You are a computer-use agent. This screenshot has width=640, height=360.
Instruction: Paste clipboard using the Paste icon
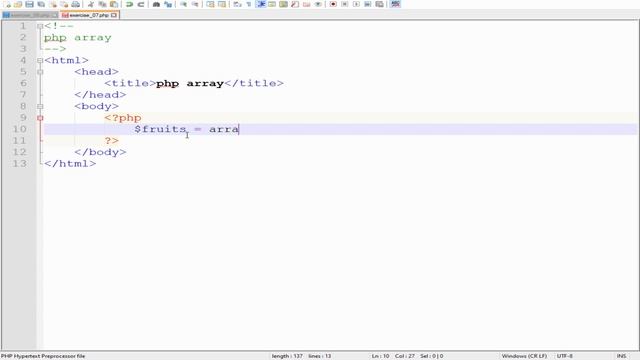[114, 4]
